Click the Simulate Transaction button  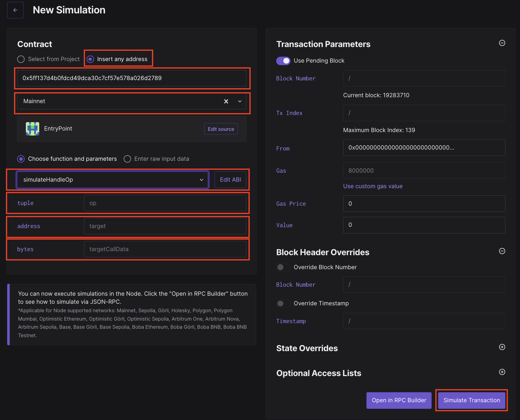pos(471,400)
